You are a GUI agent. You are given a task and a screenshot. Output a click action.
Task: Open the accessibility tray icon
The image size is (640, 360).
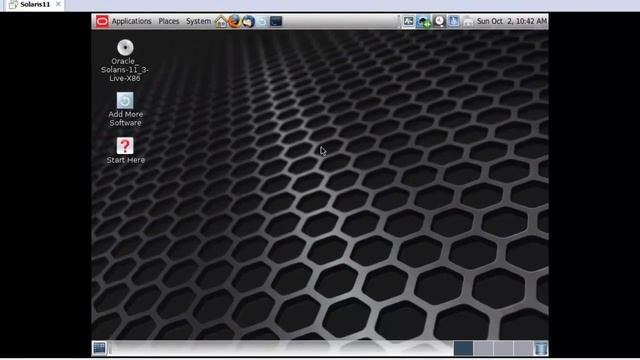[454, 21]
